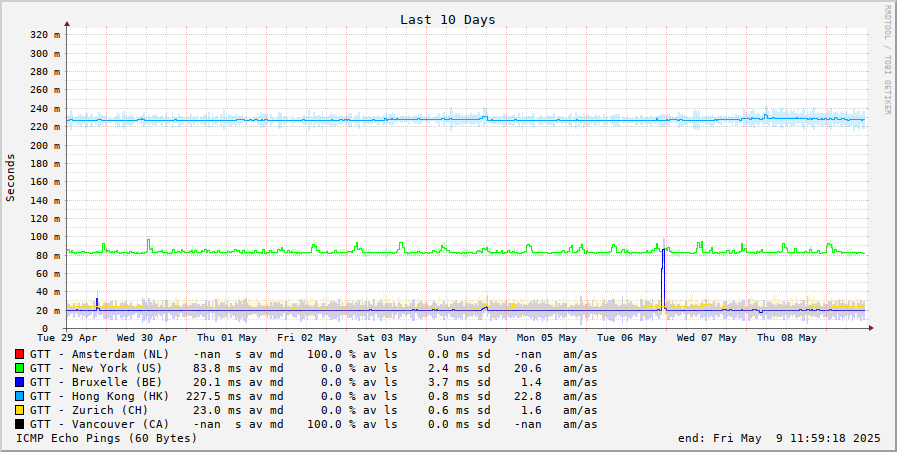The width and height of the screenshot is (897, 452).
Task: Click the '227.5 ms' Hong Kong median value
Action: [x=215, y=397]
